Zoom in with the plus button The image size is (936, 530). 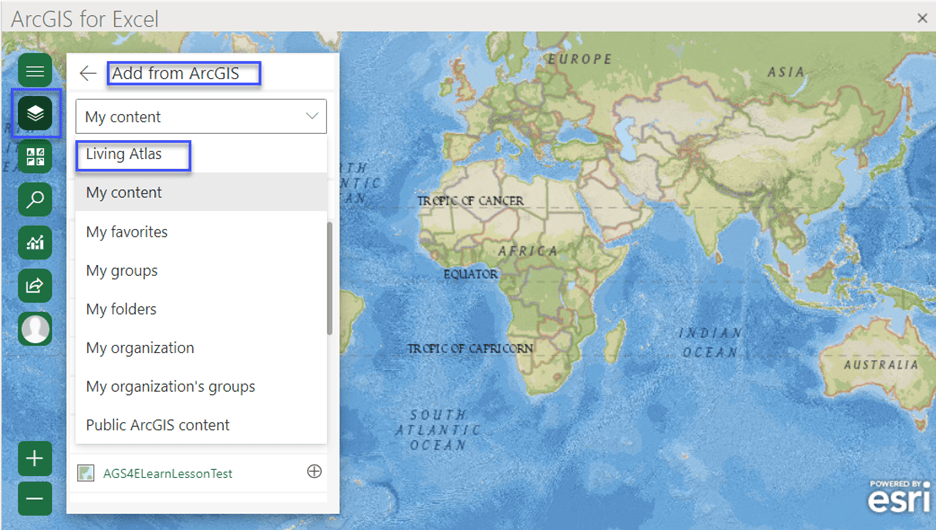35,459
